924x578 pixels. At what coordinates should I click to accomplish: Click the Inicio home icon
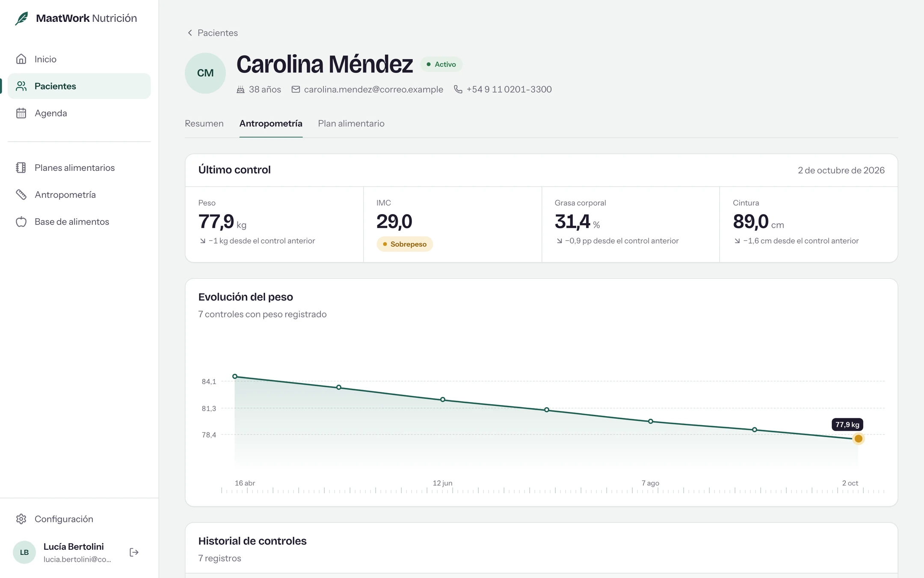pos(21,59)
